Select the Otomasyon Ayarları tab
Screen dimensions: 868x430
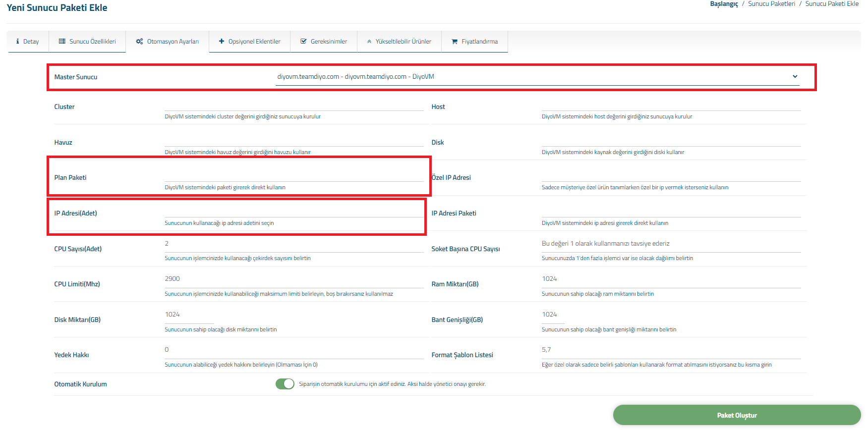click(x=168, y=42)
